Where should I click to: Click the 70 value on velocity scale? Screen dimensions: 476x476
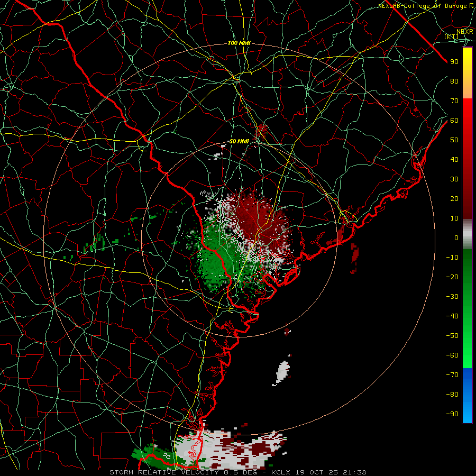[454, 101]
